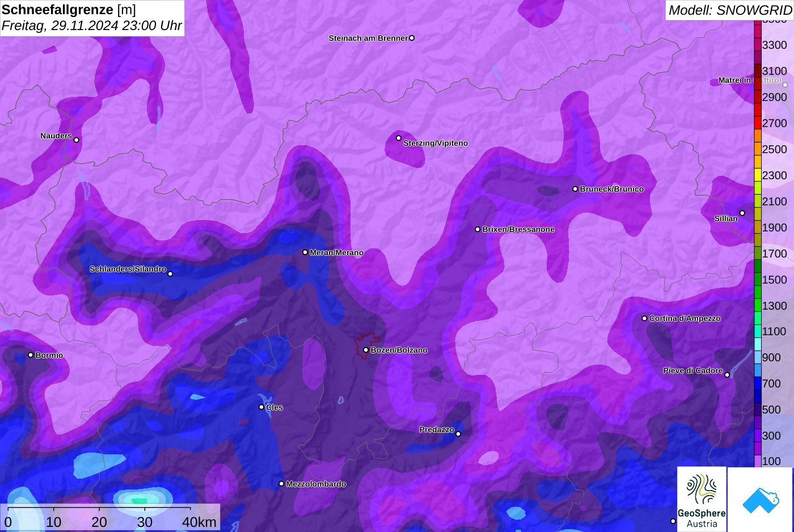Viewport: 794px width, 532px height.
Task: Click the Meran/Merano text label
Action: (337, 252)
